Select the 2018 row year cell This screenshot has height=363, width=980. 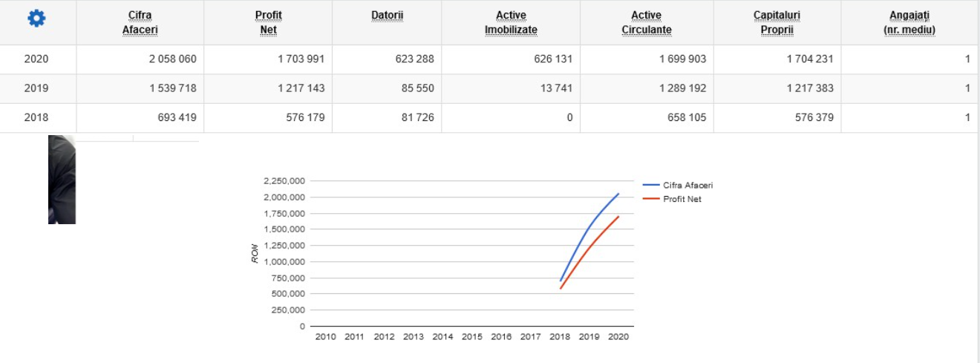tap(36, 117)
